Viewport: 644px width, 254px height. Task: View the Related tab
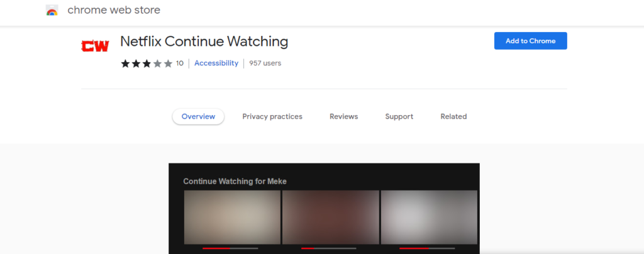click(x=453, y=116)
